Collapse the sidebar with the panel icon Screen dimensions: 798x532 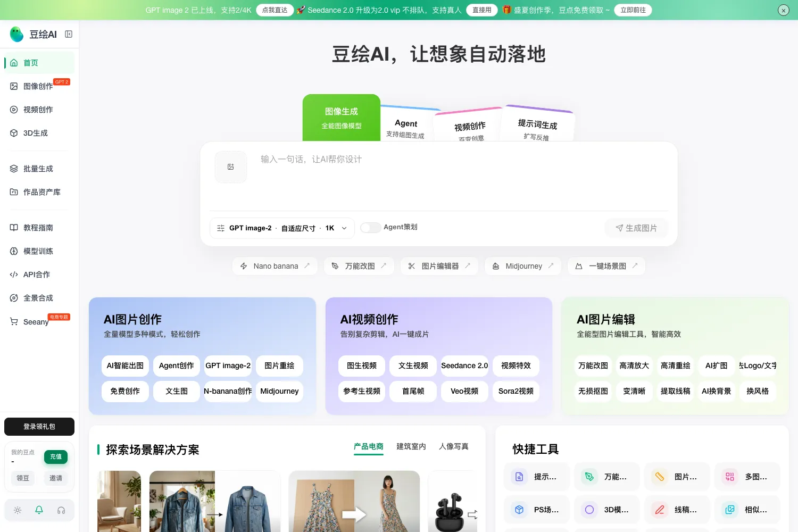pos(69,34)
